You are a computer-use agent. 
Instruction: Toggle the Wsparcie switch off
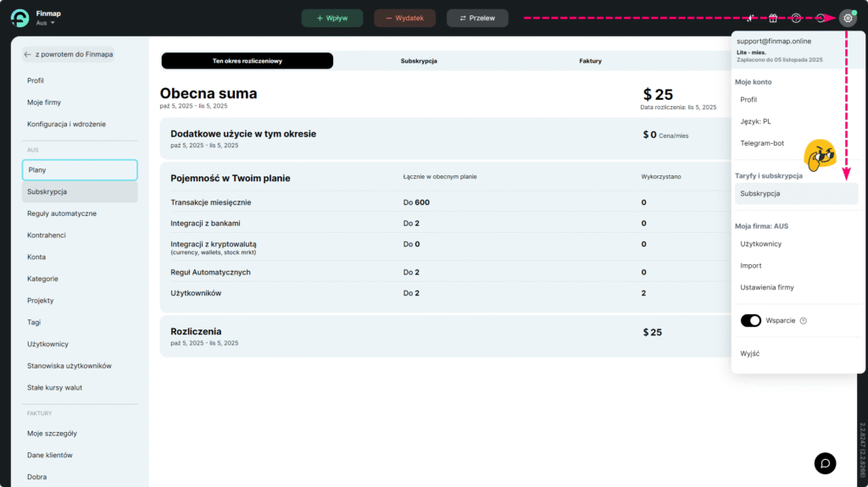pyautogui.click(x=750, y=321)
